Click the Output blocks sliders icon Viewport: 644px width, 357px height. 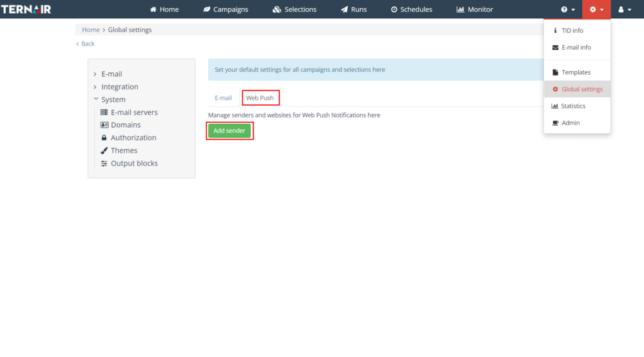[104, 163]
